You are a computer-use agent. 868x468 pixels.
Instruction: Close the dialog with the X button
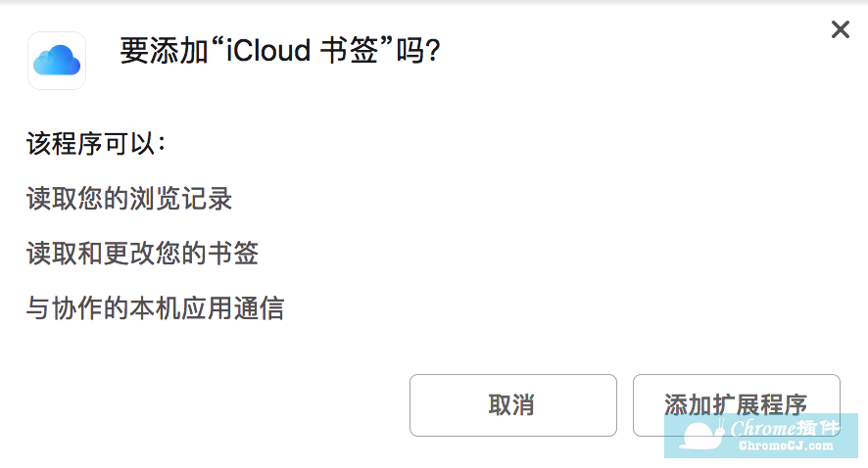(x=840, y=30)
